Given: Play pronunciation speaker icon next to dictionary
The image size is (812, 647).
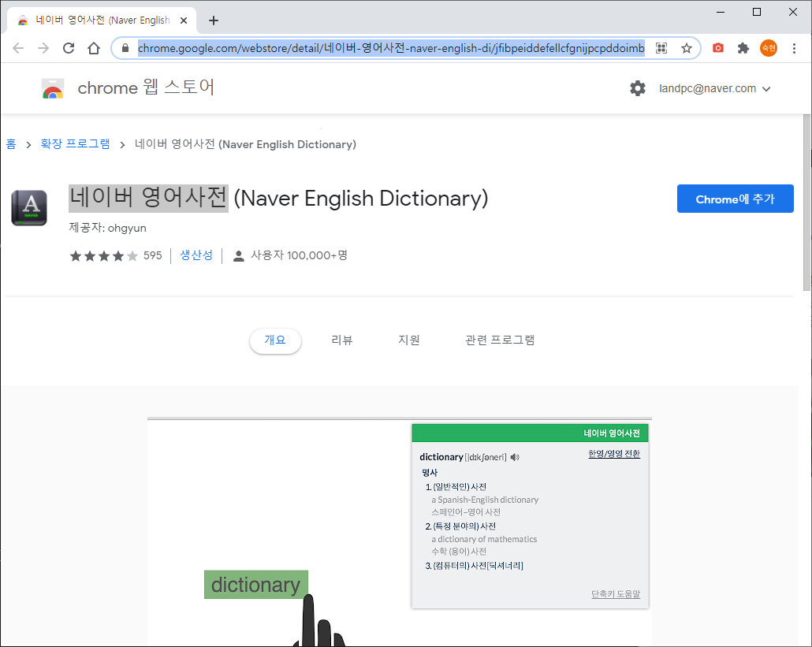Looking at the screenshot, I should point(514,457).
